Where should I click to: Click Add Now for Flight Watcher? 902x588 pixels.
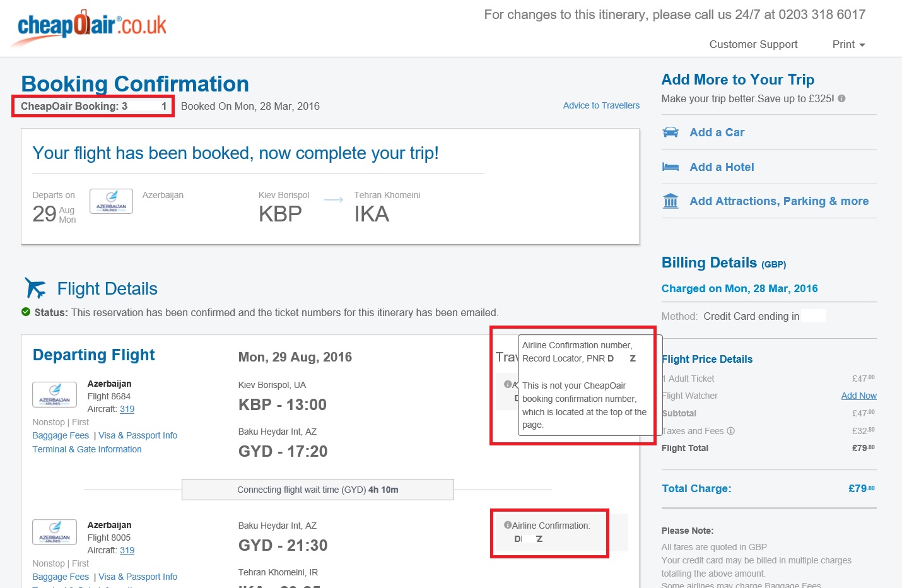tap(858, 396)
